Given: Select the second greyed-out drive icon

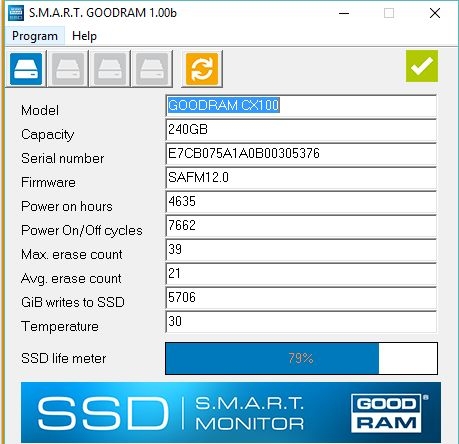Looking at the screenshot, I should click(x=68, y=69).
